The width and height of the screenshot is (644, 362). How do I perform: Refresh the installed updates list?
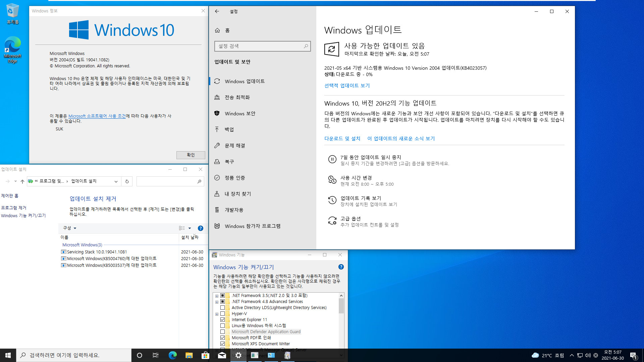(127, 181)
